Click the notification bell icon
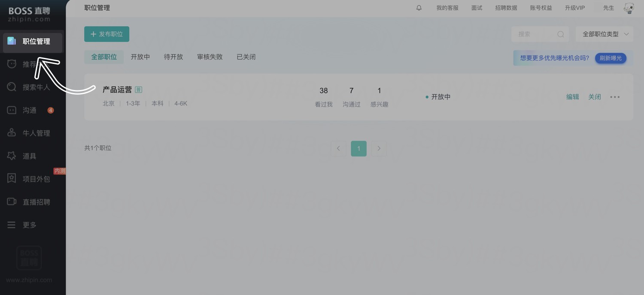The height and width of the screenshot is (295, 644). 419,7
